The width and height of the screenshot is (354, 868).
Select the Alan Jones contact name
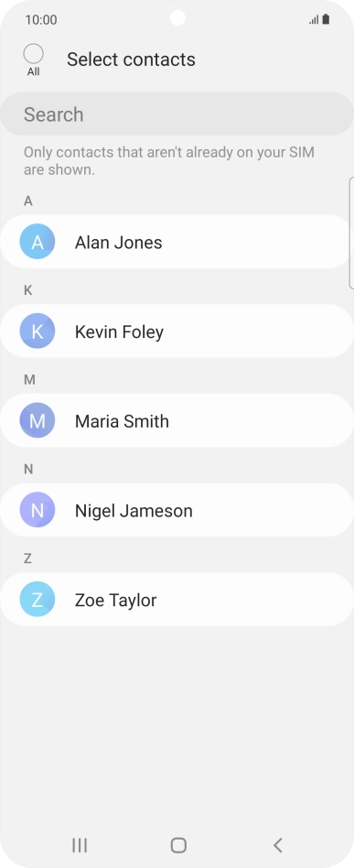pos(118,243)
